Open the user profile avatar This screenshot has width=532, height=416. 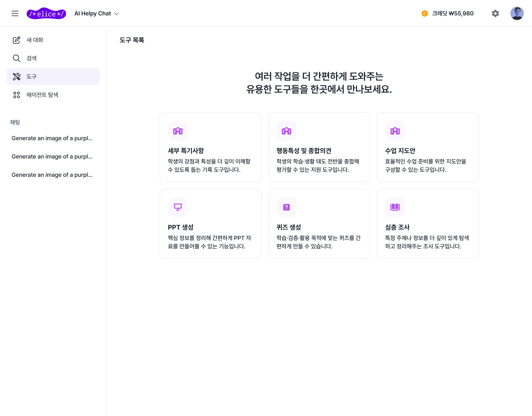click(x=517, y=13)
